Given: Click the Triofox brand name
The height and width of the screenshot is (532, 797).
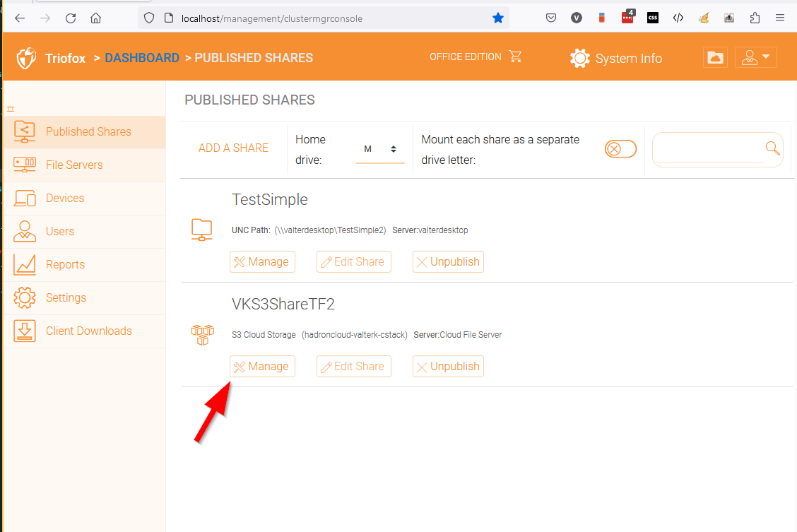Looking at the screenshot, I should click(65, 59).
